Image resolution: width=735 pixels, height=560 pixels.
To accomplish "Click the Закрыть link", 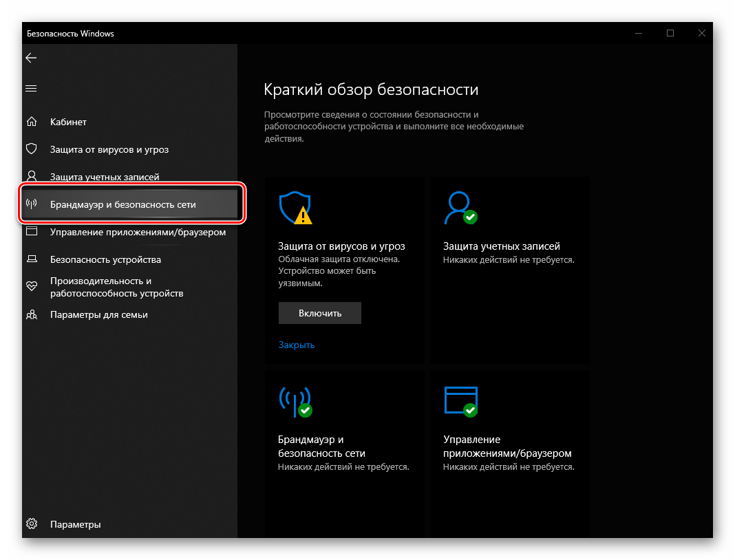I will point(296,345).
